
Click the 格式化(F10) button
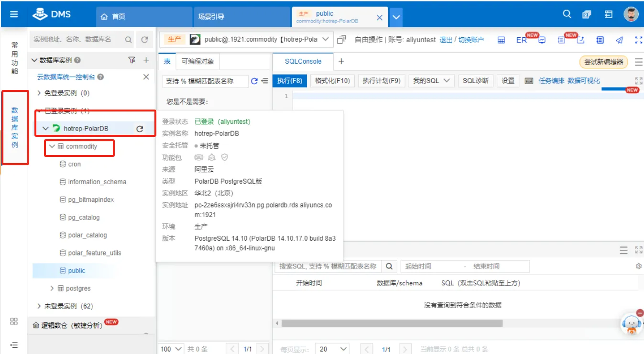332,81
